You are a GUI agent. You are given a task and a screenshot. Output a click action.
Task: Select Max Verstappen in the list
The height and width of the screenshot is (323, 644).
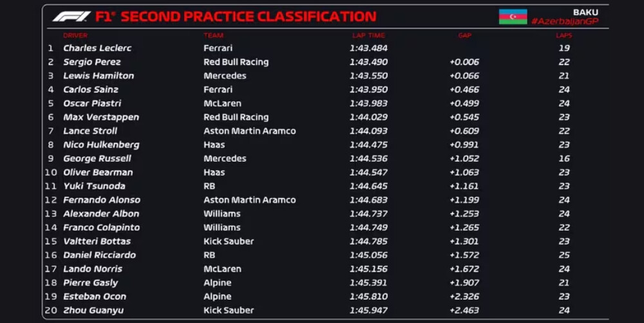pyautogui.click(x=101, y=117)
